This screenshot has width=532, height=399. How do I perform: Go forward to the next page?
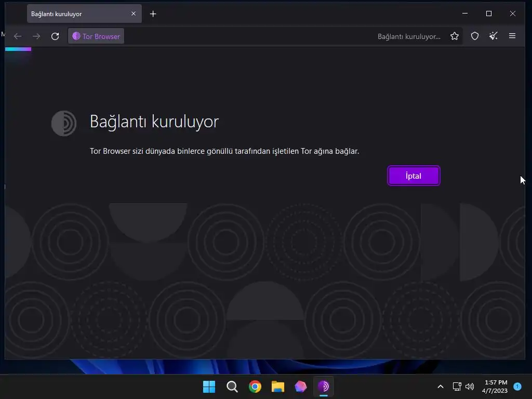[x=36, y=36]
